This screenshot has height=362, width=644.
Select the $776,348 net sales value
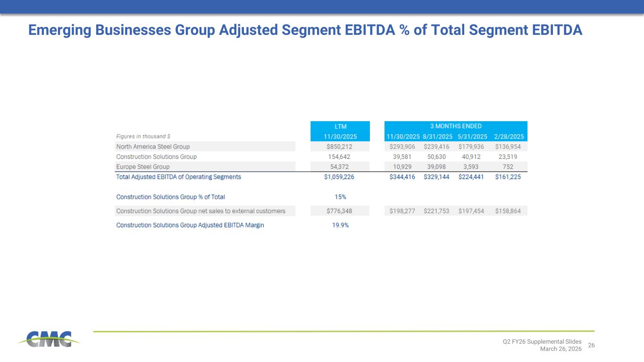point(340,211)
